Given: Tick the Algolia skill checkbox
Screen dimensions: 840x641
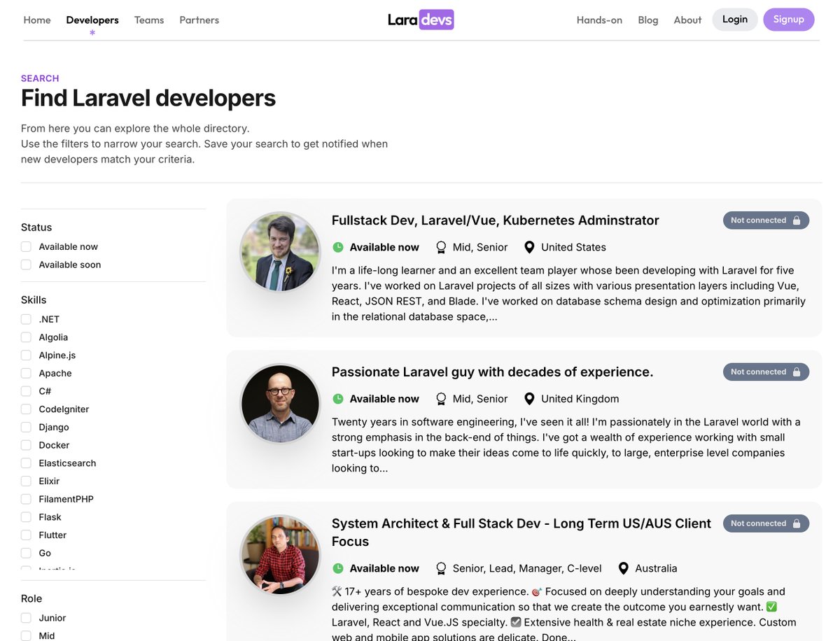Looking at the screenshot, I should point(26,337).
